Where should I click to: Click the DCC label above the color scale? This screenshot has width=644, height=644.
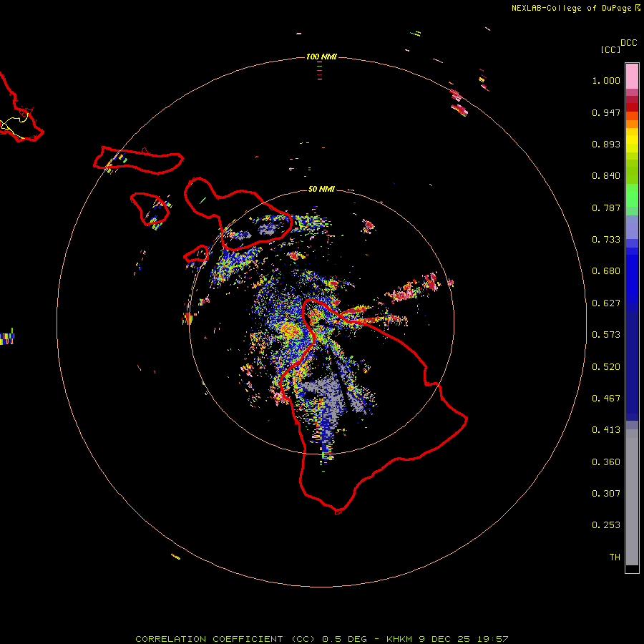coord(628,43)
